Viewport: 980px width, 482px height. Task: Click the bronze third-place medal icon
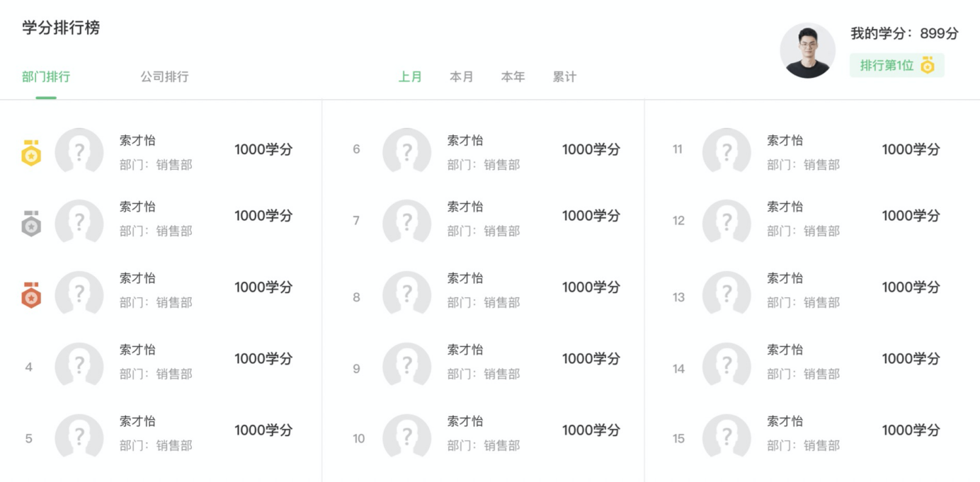[31, 295]
